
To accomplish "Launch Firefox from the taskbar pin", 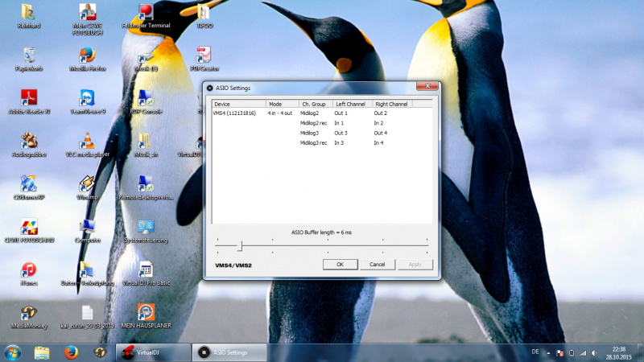I will point(71,352).
